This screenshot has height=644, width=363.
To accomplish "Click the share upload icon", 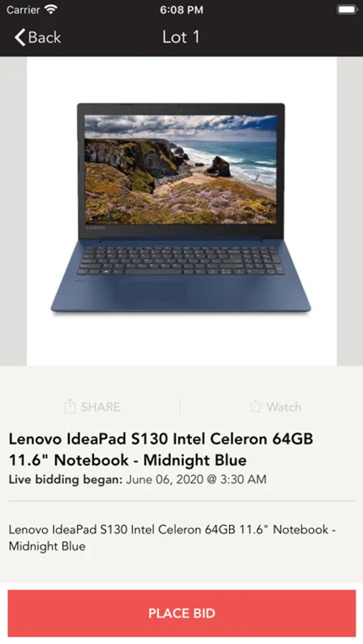I will pyautogui.click(x=70, y=406).
